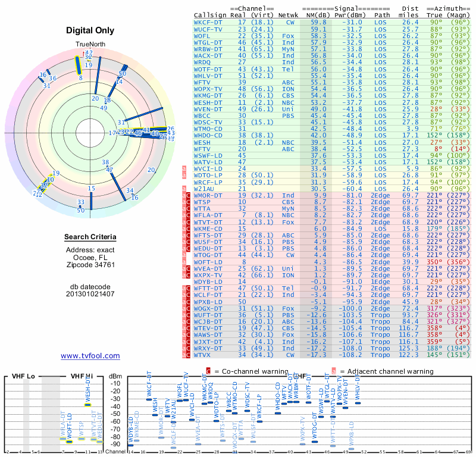Image resolution: width=476 pixels, height=457 pixels.
Task: Click the -31.7 power value for WUCF-TV
Action: (352, 29)
